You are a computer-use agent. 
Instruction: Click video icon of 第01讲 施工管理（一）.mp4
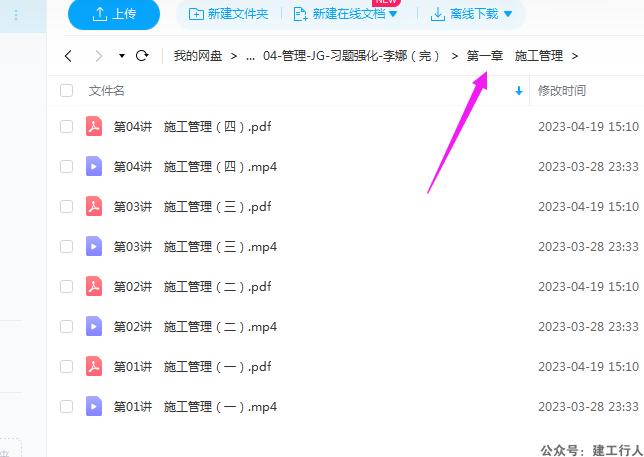(94, 406)
